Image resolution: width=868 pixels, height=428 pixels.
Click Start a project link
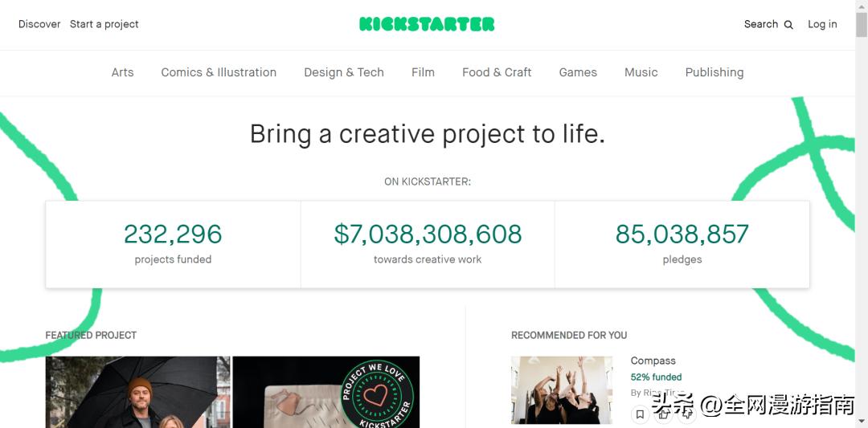point(104,24)
